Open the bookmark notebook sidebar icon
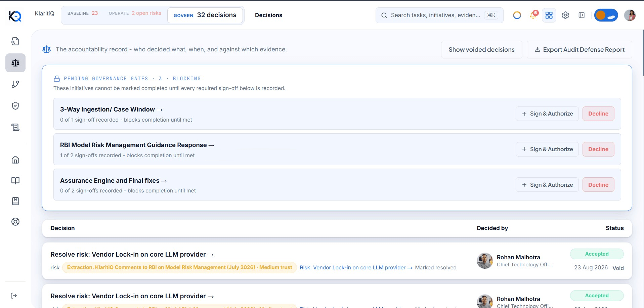Image resolution: width=644 pixels, height=308 pixels. pos(15,201)
